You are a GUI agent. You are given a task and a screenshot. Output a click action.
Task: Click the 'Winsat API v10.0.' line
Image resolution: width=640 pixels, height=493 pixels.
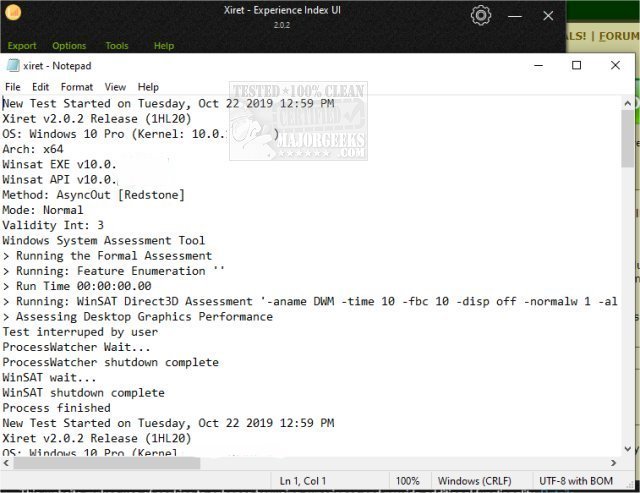[x=60, y=180]
